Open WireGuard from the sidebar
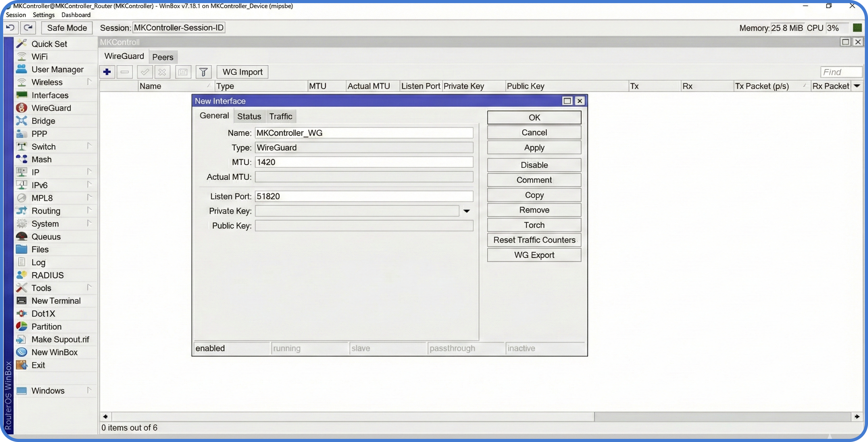 [51, 108]
